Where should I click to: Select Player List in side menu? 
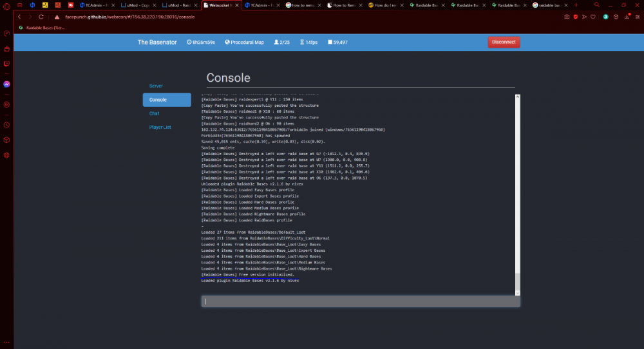click(x=160, y=127)
